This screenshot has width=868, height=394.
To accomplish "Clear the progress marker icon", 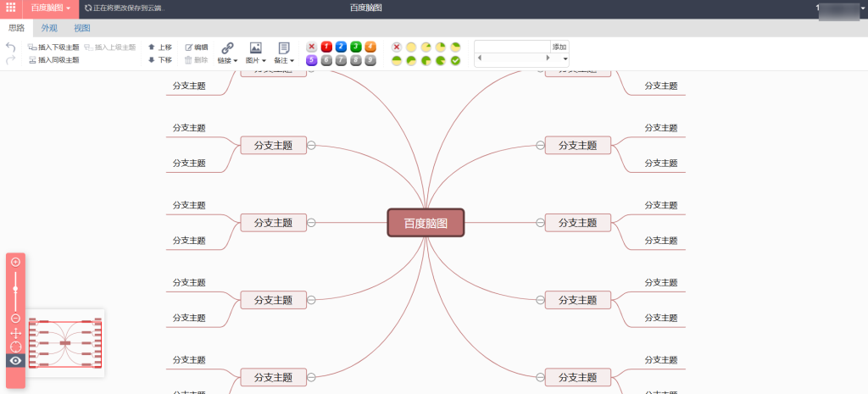I will (x=397, y=47).
